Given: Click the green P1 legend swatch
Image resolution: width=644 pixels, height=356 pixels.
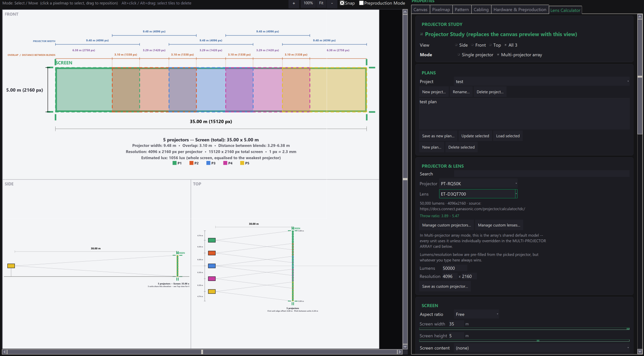Looking at the screenshot, I should tap(175, 163).
